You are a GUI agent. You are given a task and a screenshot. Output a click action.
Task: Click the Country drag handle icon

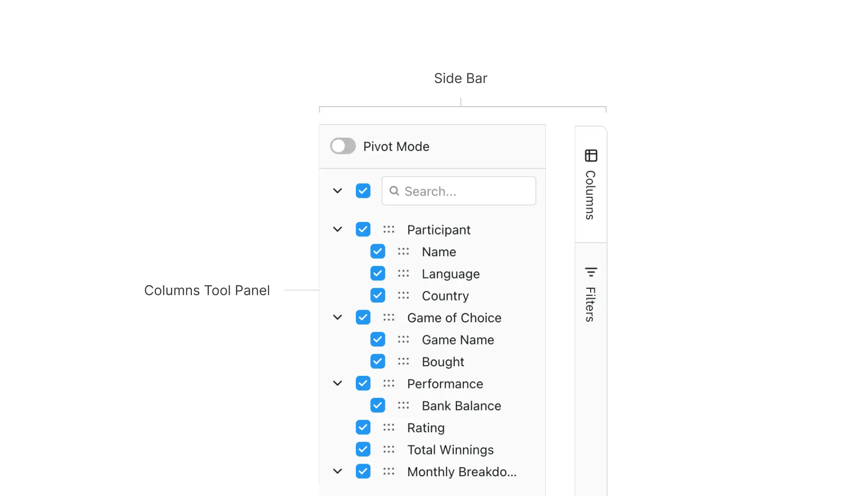click(x=403, y=295)
